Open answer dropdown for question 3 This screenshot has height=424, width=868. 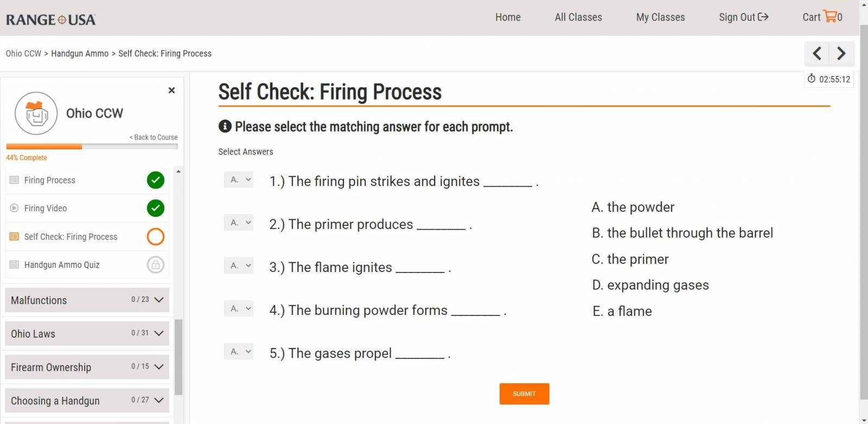(239, 265)
